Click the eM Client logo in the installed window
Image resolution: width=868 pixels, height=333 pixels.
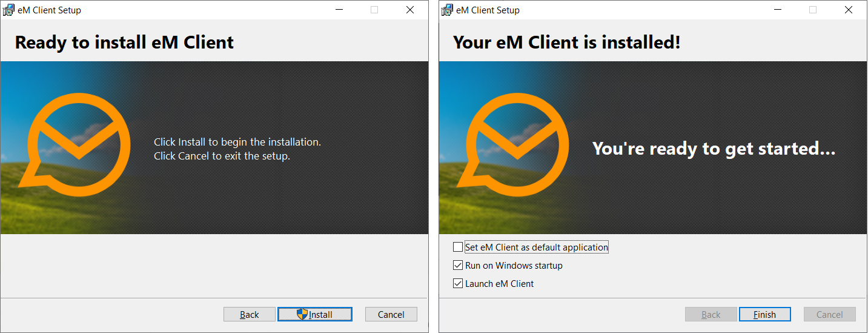pyautogui.click(x=513, y=145)
